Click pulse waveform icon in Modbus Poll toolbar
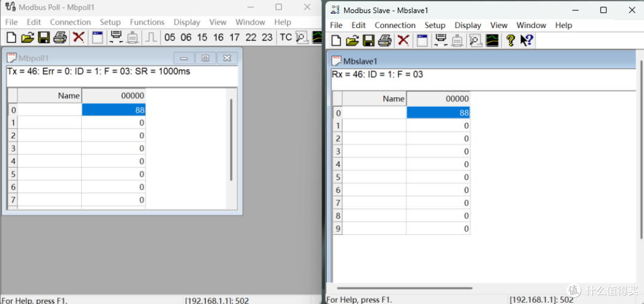644x304 pixels. (x=151, y=38)
